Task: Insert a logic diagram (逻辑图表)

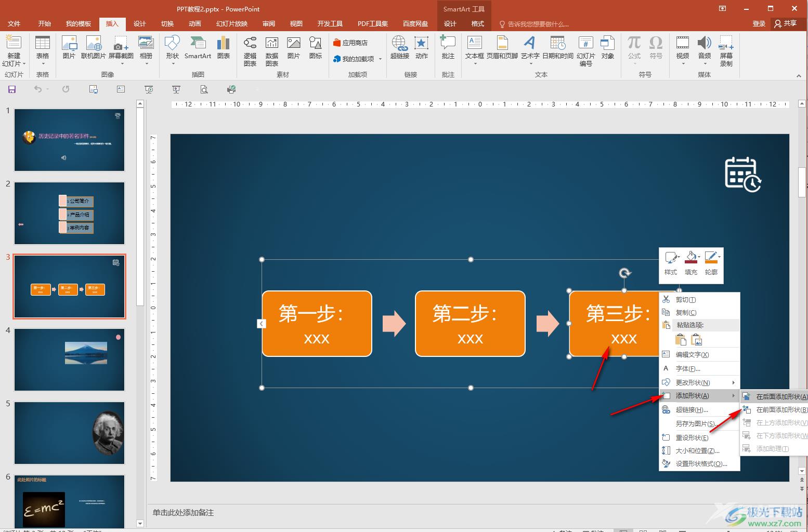Action: coord(250,51)
